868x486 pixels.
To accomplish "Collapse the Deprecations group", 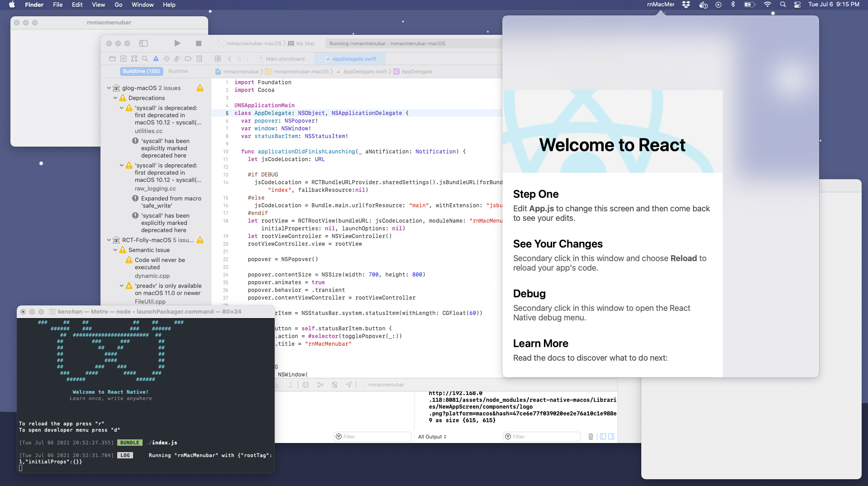I will pos(115,98).
